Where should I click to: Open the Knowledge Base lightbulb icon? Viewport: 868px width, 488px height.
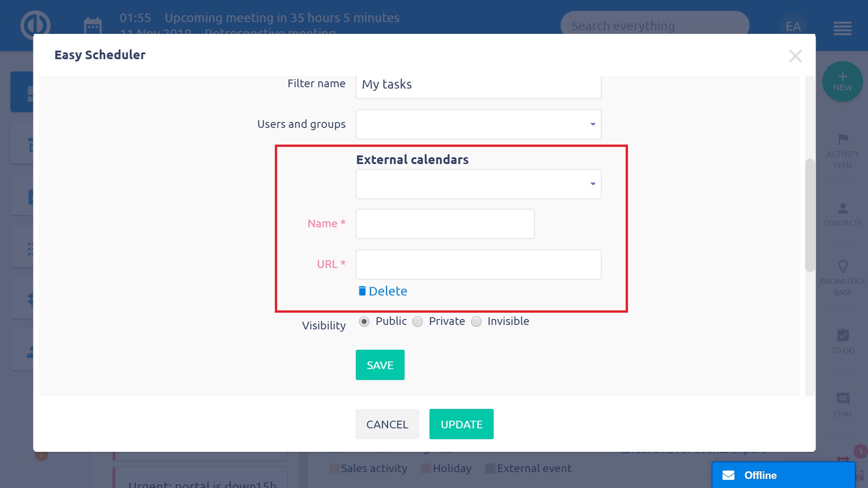pyautogui.click(x=843, y=266)
